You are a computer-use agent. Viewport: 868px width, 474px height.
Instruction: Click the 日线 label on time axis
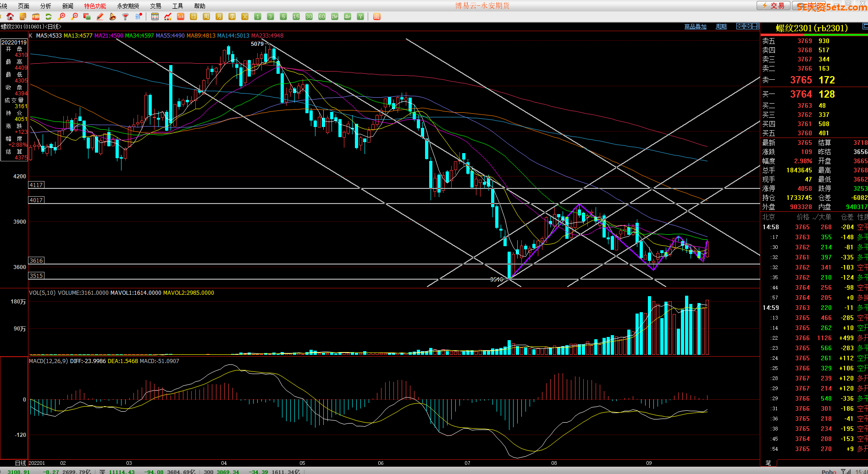[21, 463]
